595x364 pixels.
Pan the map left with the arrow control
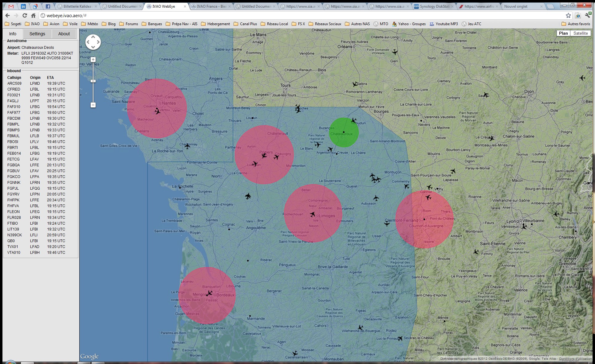coord(88,42)
